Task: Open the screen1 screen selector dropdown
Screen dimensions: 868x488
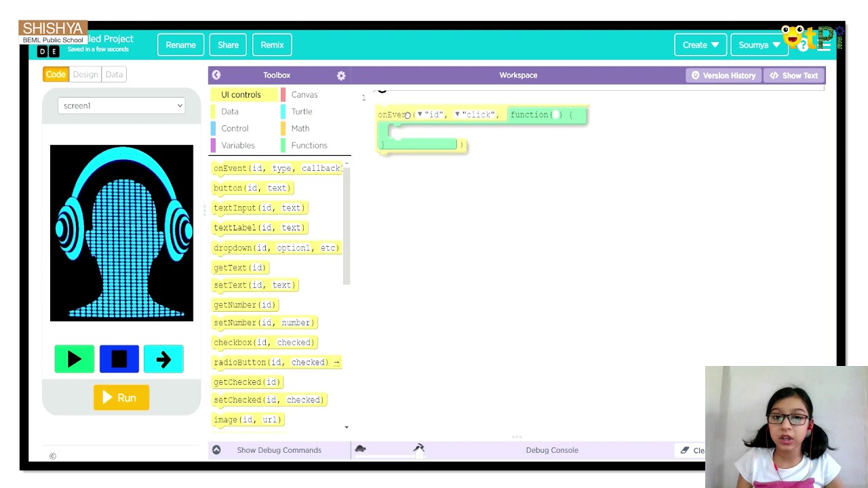Action: pyautogui.click(x=121, y=106)
